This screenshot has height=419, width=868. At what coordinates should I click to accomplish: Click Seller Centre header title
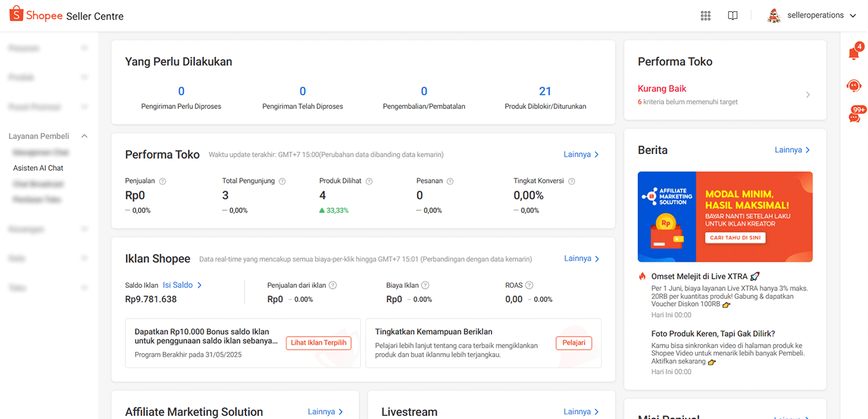[x=95, y=16]
